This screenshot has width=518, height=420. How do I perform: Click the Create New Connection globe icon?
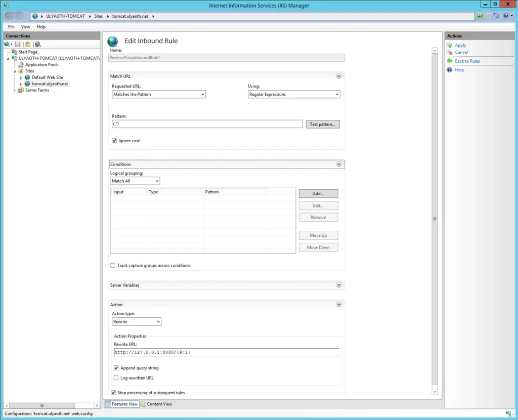click(7, 45)
